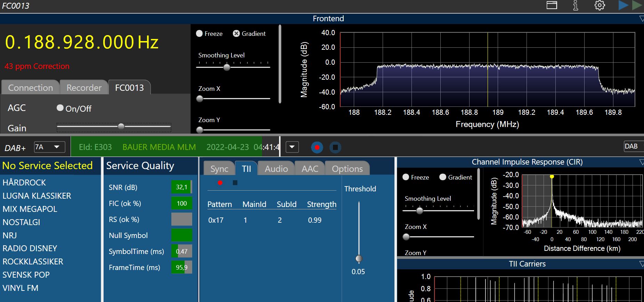
Task: Open the 7A channel dropdown
Action: (x=50, y=147)
